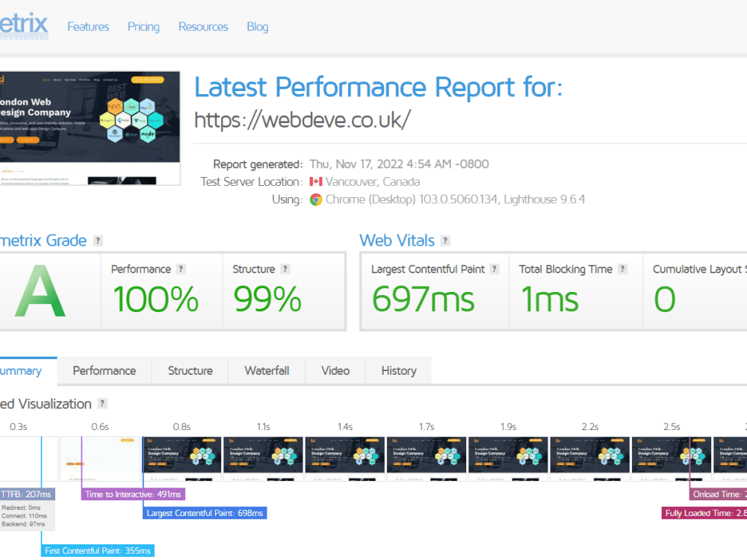Click help icon beside Speed Visualization heading
Screen dimensions: 747x560
pyautogui.click(x=102, y=403)
